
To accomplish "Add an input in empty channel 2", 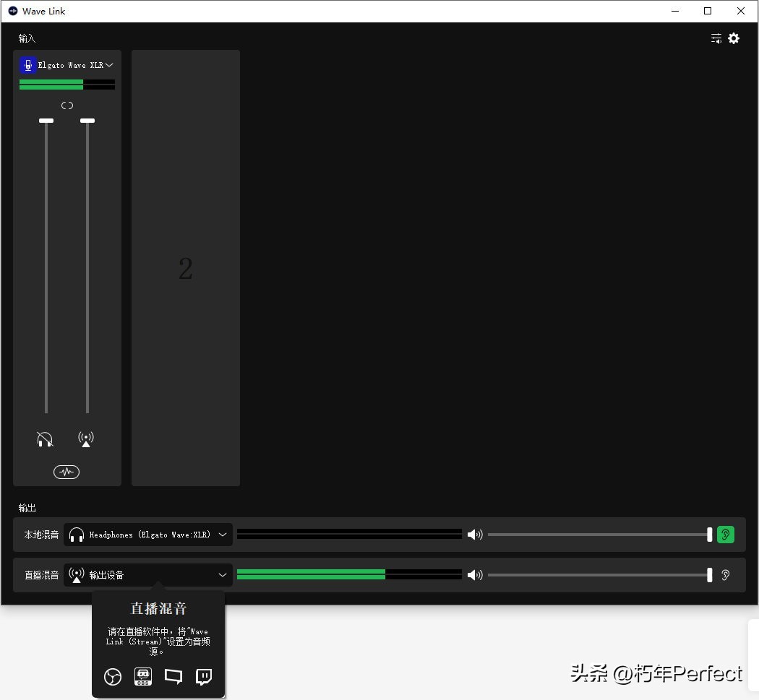I will click(186, 268).
